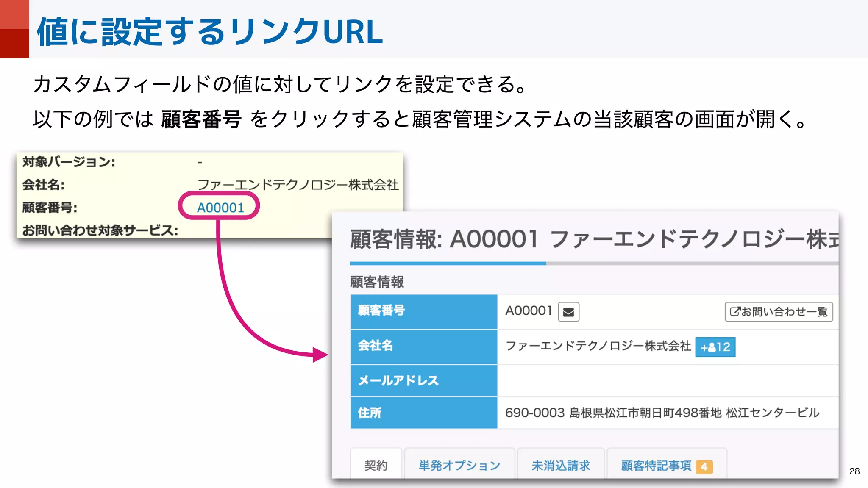Screen dimensions: 868x488
Task: Click the 会社名 header cell in the customer table
Action: tap(424, 347)
